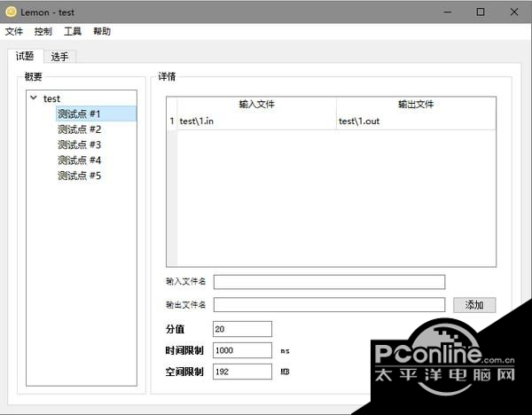Image resolution: width=532 pixels, height=415 pixels.
Task: Switch to the 选手 tab
Action: [59, 57]
